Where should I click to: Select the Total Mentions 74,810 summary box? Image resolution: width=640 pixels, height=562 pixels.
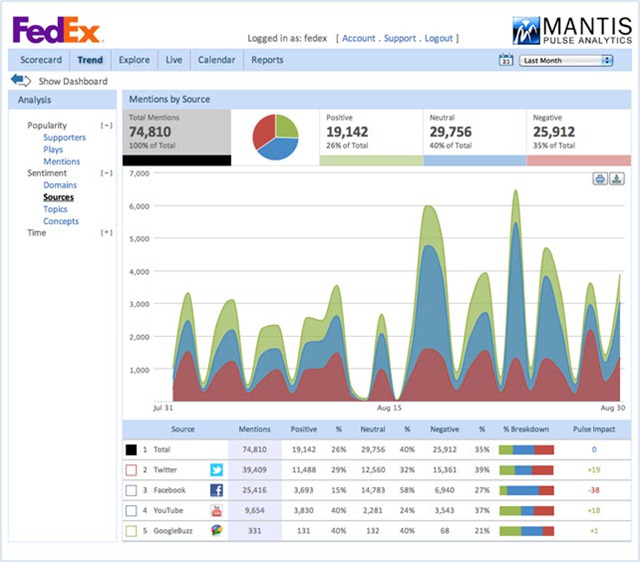click(177, 137)
